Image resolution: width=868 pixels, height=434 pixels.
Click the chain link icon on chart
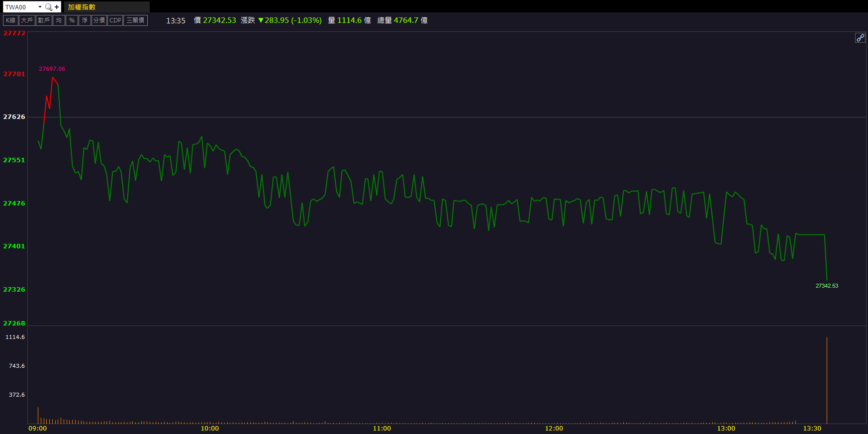pyautogui.click(x=860, y=38)
